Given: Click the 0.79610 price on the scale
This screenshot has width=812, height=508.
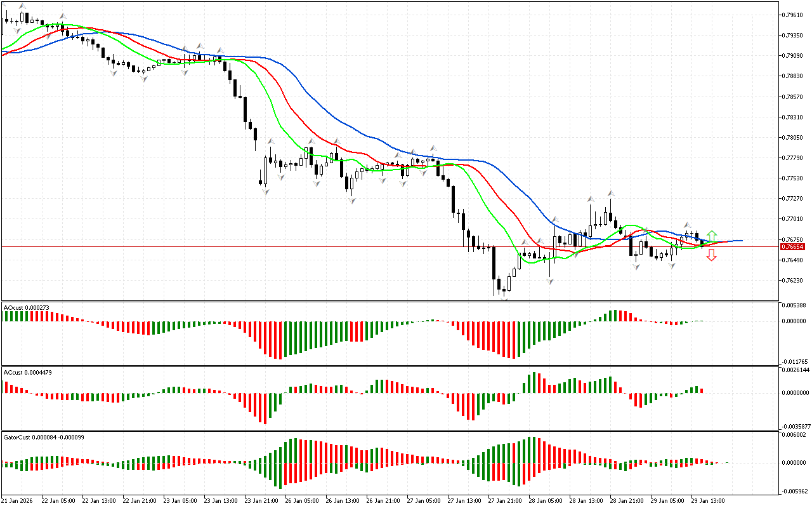Looking at the screenshot, I should point(793,15).
